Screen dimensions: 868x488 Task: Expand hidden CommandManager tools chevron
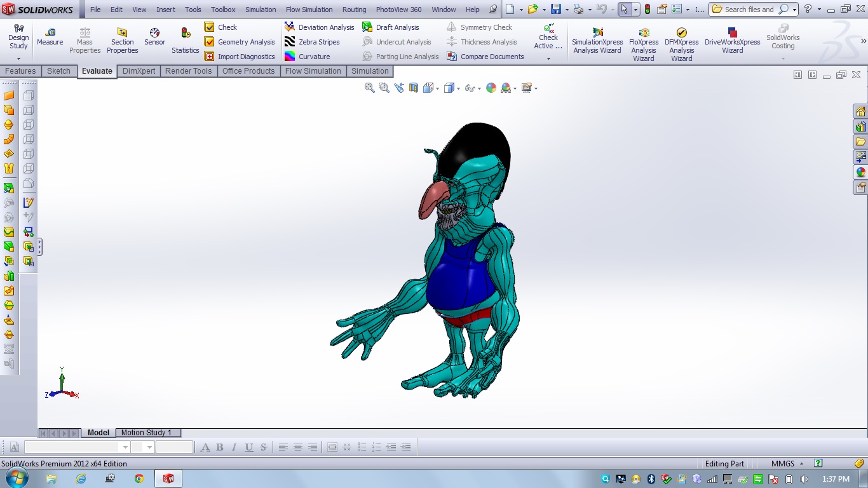pos(862,41)
